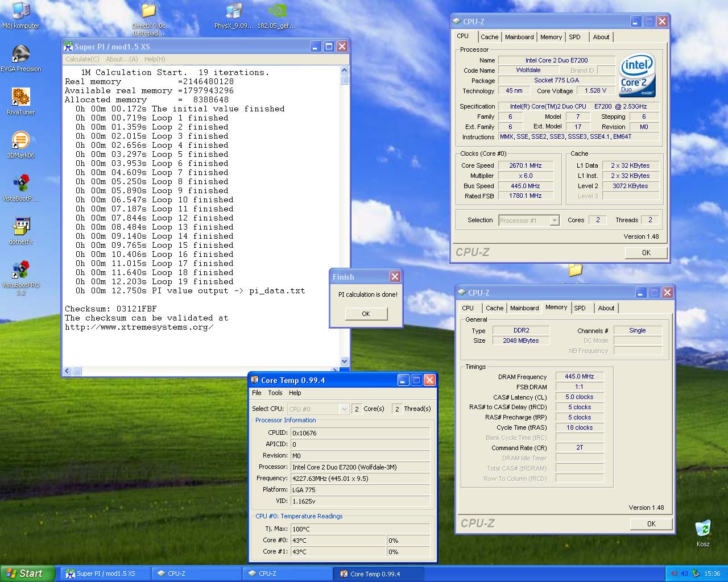Click OK in the CPU-Z Memory window
Screen dimensions: 728x582
(651, 523)
